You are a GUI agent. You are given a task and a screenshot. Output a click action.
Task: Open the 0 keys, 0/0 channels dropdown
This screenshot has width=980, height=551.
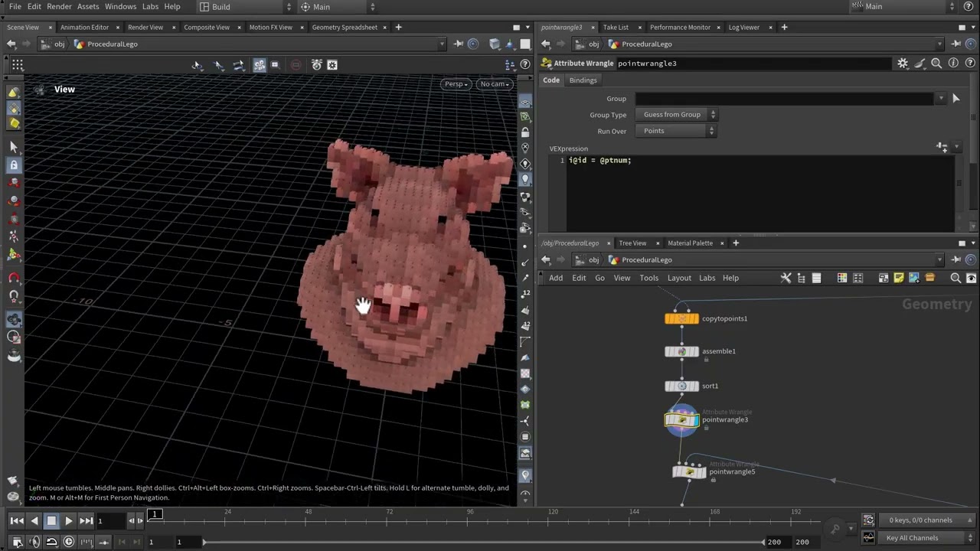(x=926, y=520)
